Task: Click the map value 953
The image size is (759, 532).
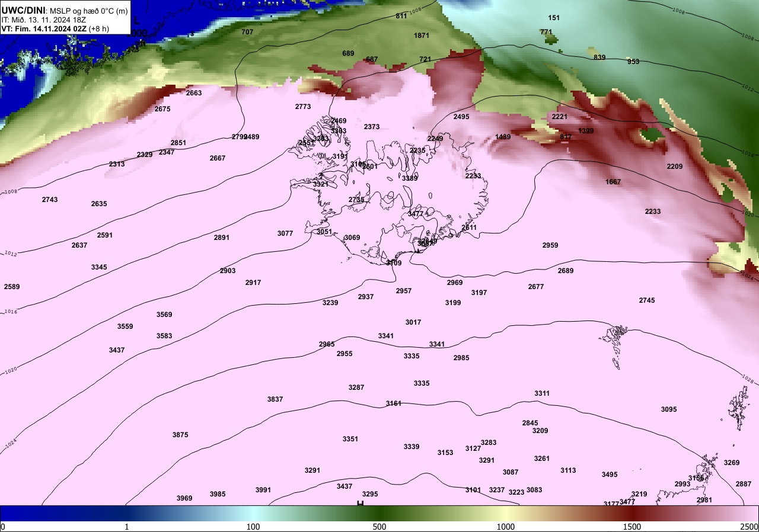Action: click(x=633, y=62)
